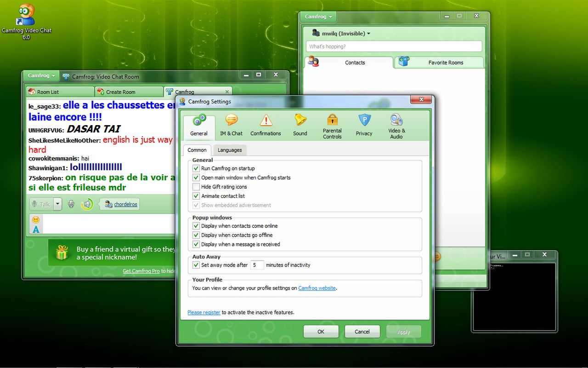The image size is (588, 368).
Task: Open the Confirmations settings category
Action: pyautogui.click(x=266, y=126)
